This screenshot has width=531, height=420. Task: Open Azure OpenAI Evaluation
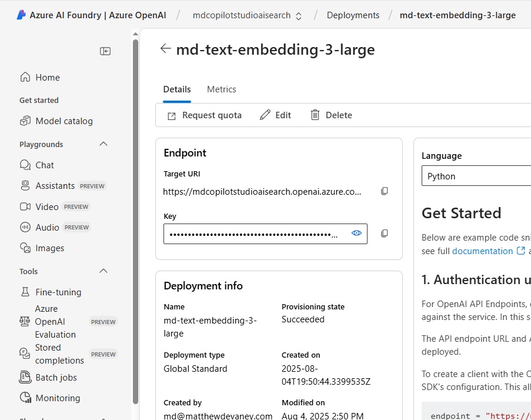coord(55,321)
